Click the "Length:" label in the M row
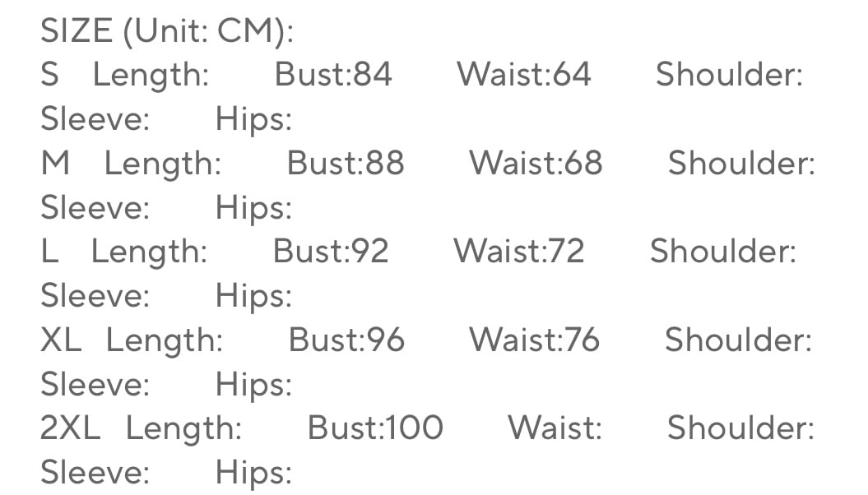Viewport: 868px width, 495px height. tap(163, 163)
